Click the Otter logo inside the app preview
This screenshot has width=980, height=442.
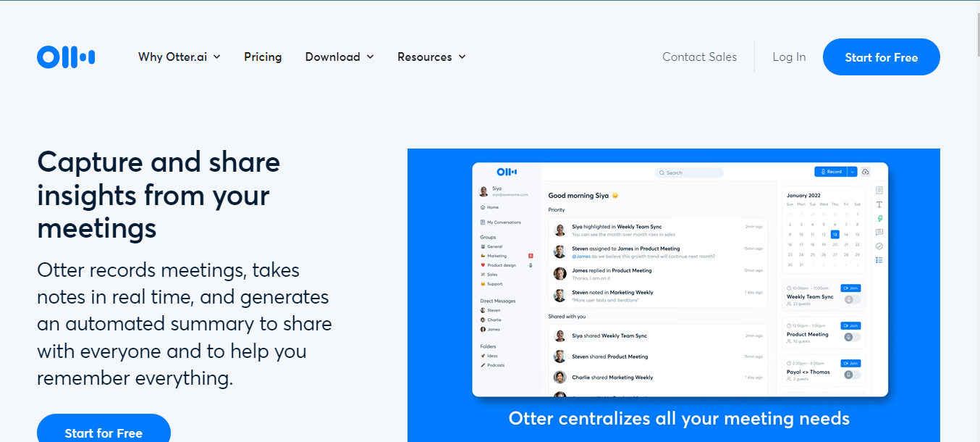(507, 172)
